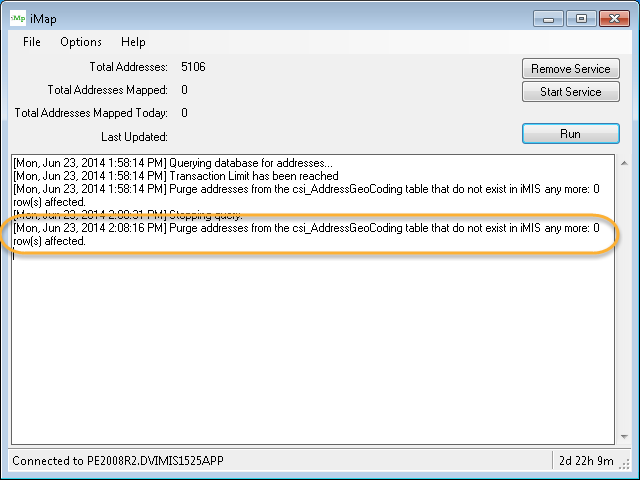Minimize the iMap window
This screenshot has height=480, width=640.
coord(548,17)
